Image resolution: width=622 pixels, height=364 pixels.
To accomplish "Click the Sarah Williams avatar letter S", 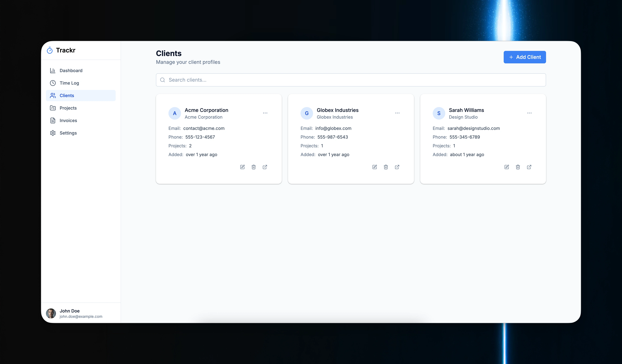I will [x=439, y=113].
